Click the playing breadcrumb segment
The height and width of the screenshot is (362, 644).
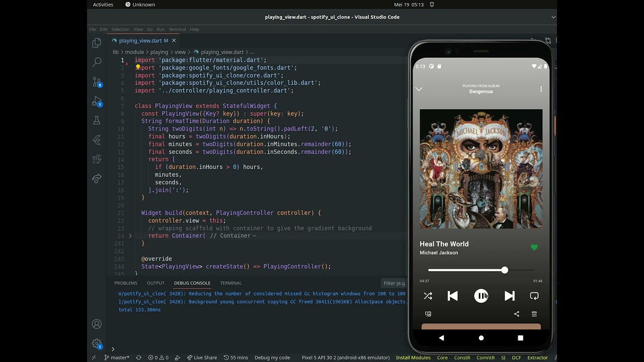[x=159, y=52]
